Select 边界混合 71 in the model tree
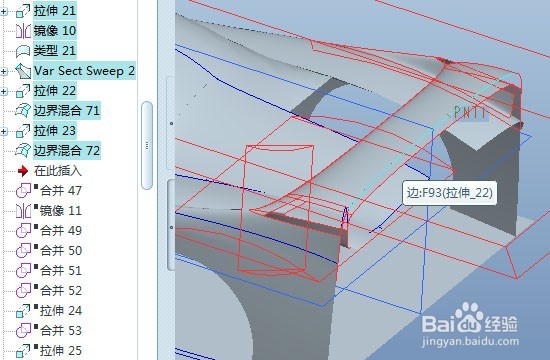This screenshot has width=550, height=360. pos(67,111)
